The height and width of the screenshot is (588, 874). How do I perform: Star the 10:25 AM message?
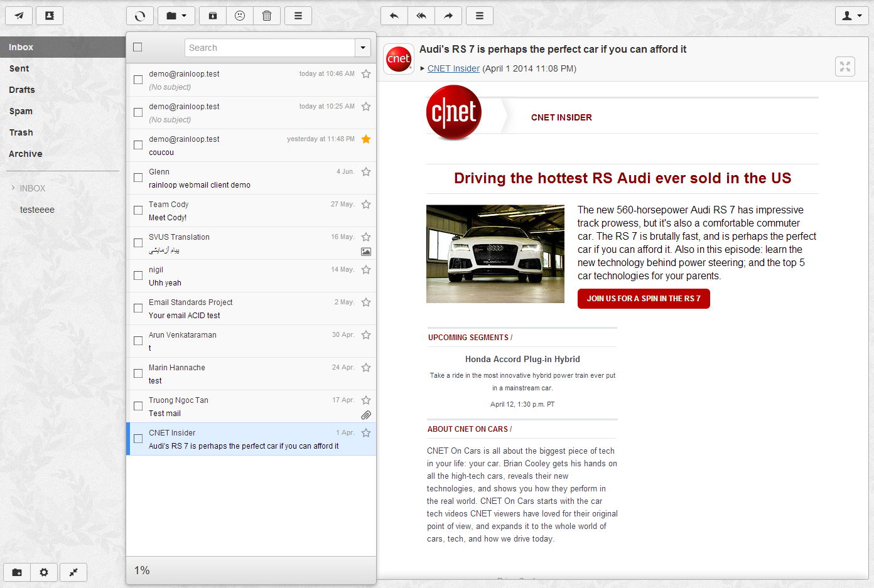coord(366,107)
